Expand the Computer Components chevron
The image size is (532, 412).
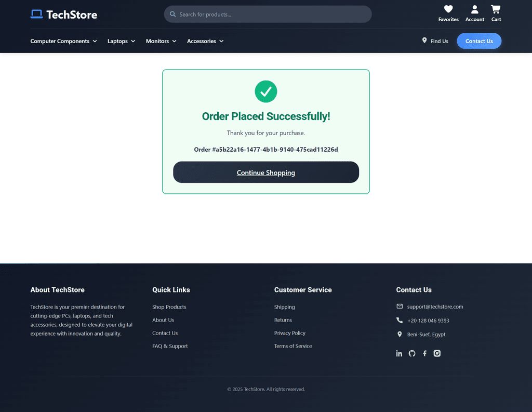[95, 41]
